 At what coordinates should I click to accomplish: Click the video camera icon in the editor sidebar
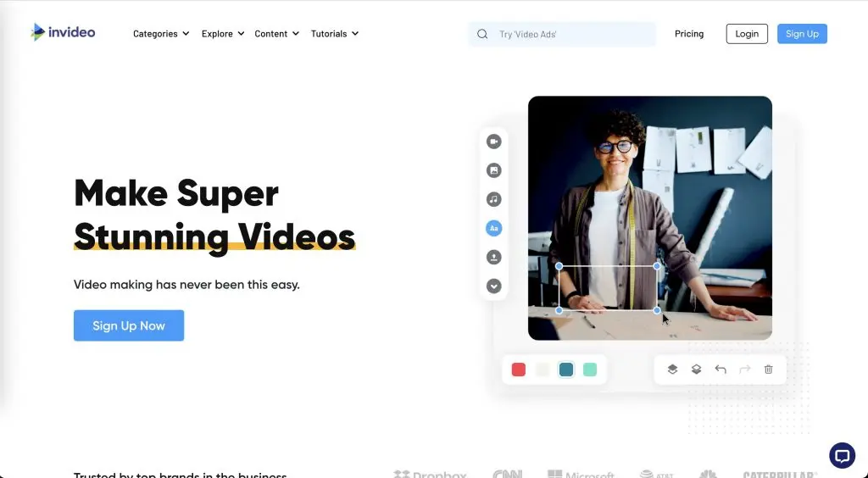pyautogui.click(x=493, y=142)
